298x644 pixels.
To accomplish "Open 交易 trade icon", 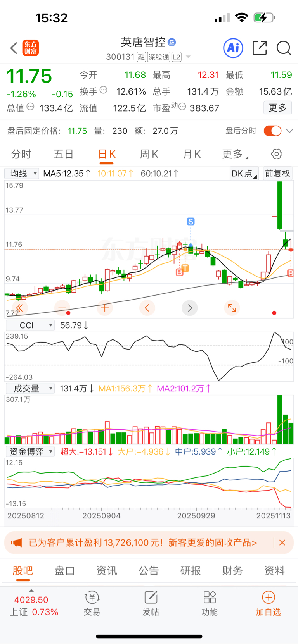I will (92, 604).
